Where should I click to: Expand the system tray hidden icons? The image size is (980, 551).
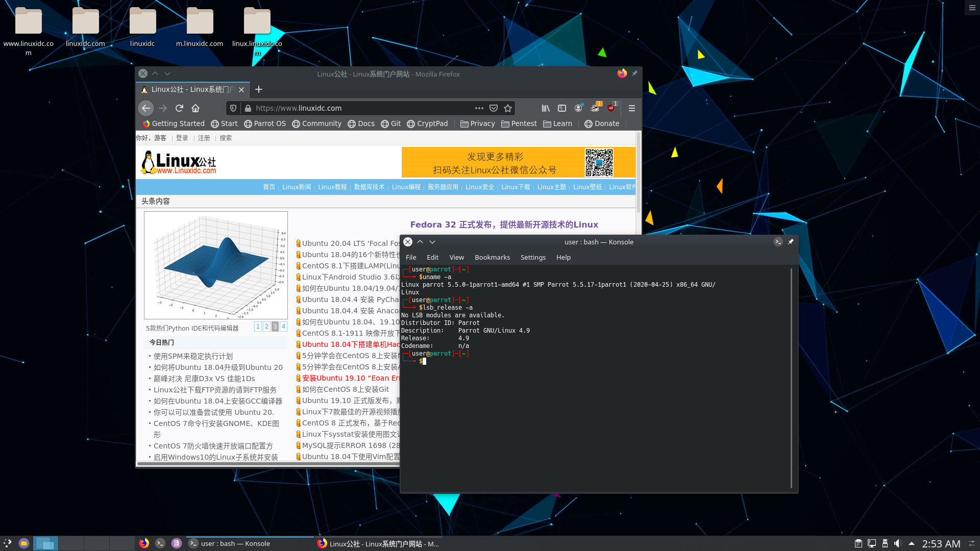pos(912,543)
